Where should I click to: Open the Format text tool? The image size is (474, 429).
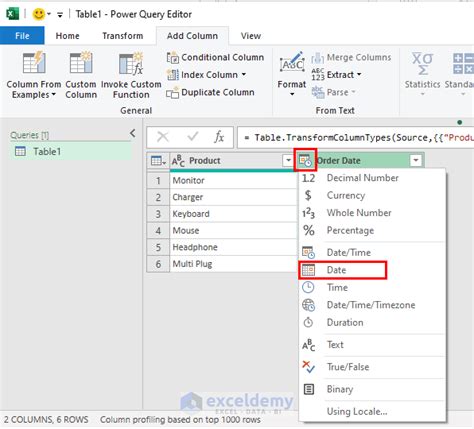click(292, 74)
